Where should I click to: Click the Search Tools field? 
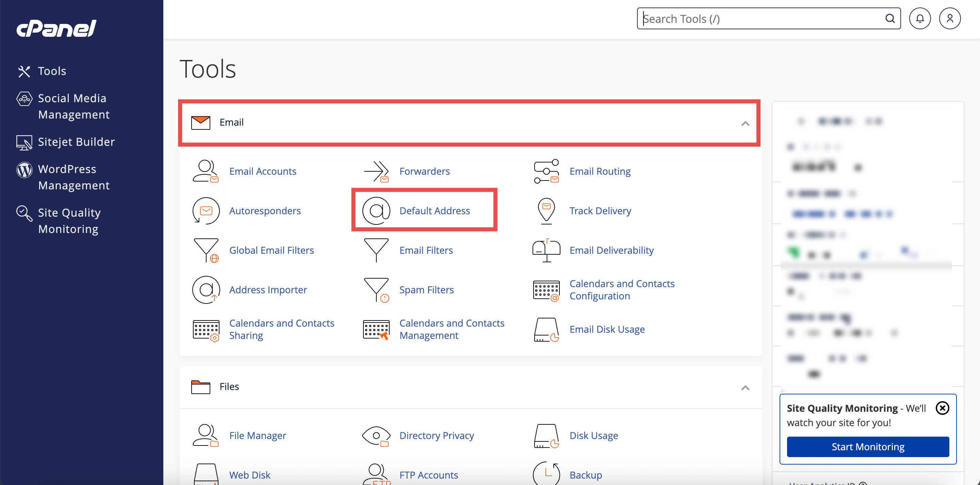click(761, 18)
